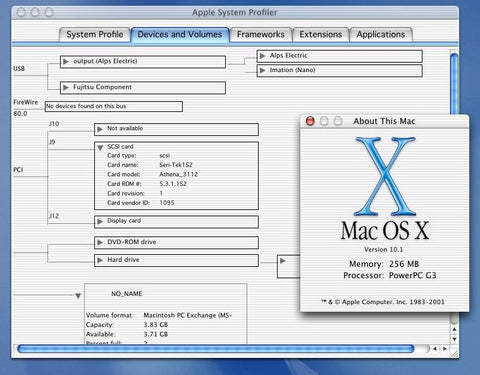Click the scroll up arrow
The width and height of the screenshot is (480, 375).
pyautogui.click(x=454, y=329)
